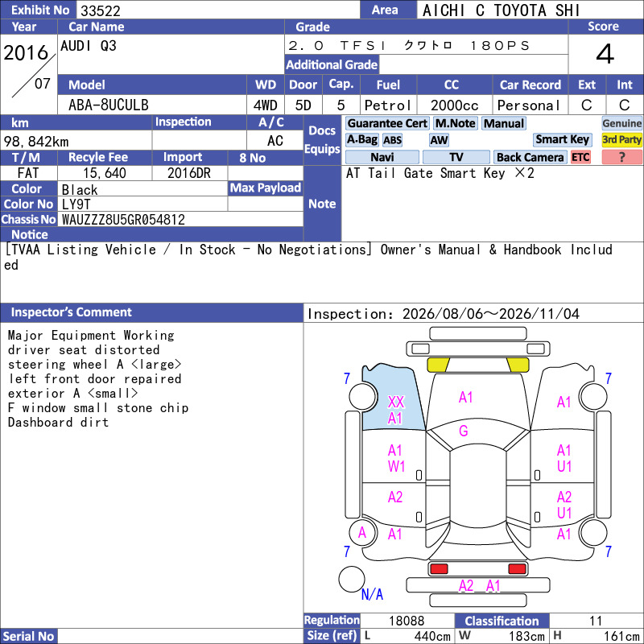Click the left red tail light
The width and height of the screenshot is (644, 644).
pos(439,569)
